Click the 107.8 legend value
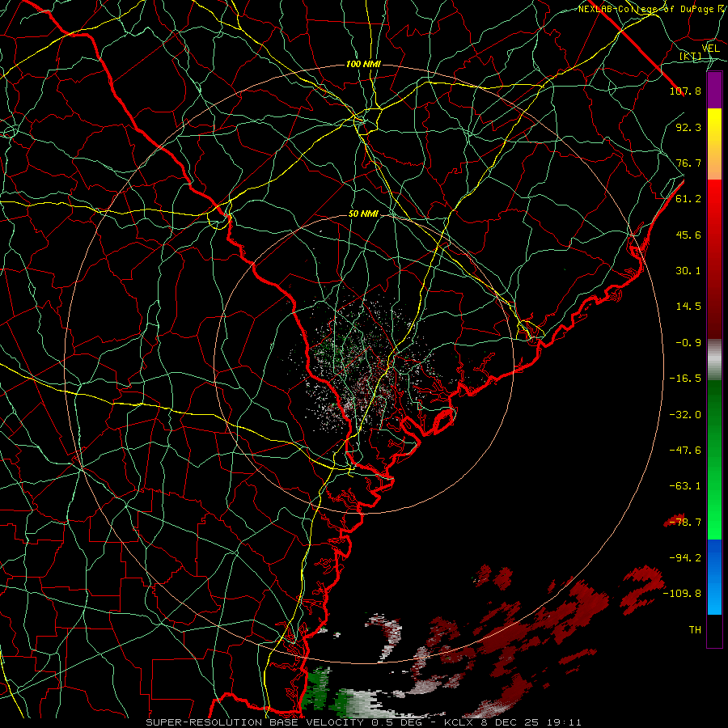728x728 pixels. (685, 91)
